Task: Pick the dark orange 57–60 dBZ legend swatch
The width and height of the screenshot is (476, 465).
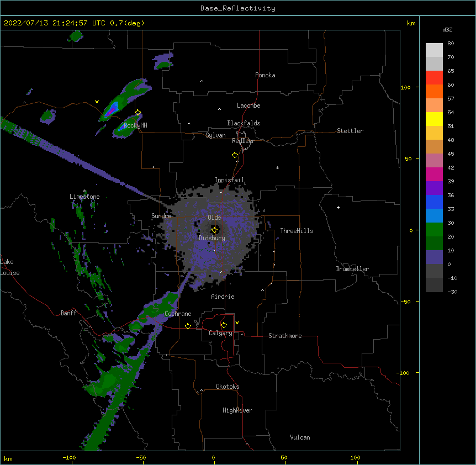Action: pos(434,91)
